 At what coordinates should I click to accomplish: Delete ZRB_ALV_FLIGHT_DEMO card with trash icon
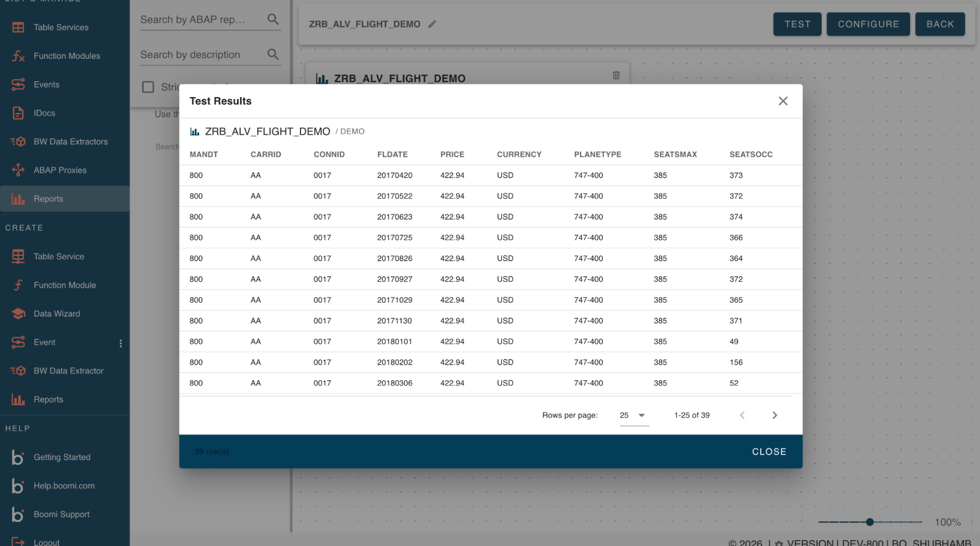pos(616,75)
